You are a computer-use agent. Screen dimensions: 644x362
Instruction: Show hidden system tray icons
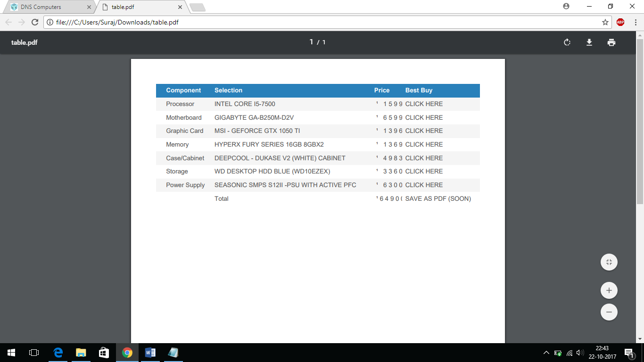click(x=546, y=353)
